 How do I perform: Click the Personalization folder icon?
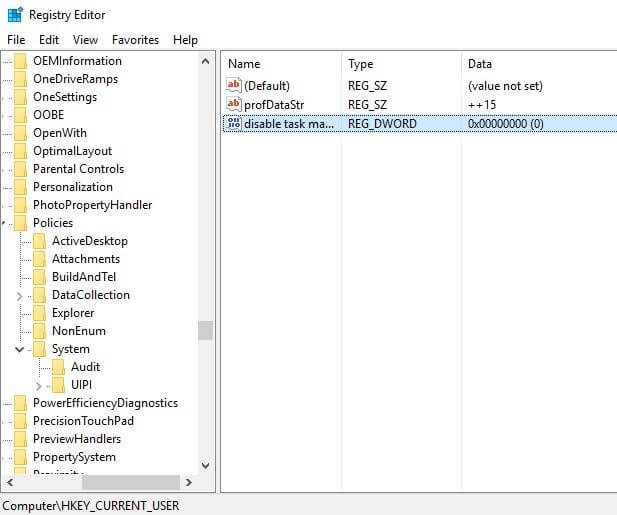[x=20, y=187]
